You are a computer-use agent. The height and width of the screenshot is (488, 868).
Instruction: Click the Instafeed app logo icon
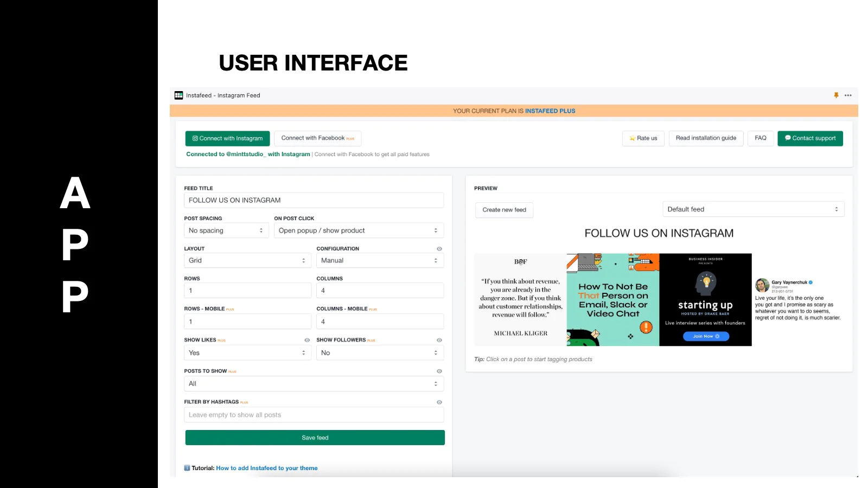pyautogui.click(x=178, y=95)
